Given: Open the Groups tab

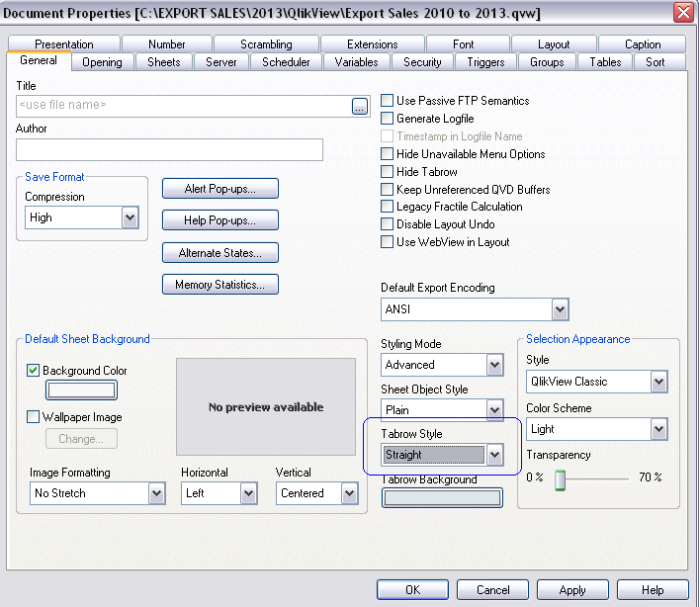Looking at the screenshot, I should pyautogui.click(x=547, y=62).
